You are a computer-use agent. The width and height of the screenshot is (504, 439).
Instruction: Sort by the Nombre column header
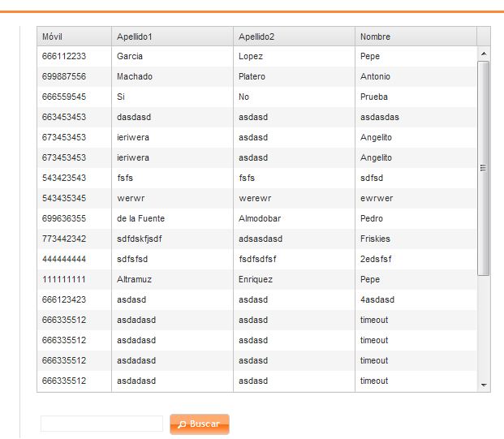(416, 37)
